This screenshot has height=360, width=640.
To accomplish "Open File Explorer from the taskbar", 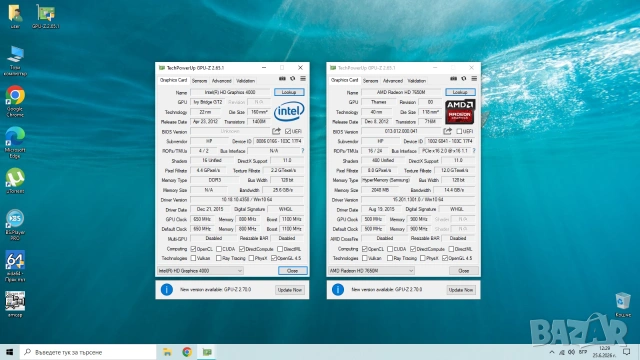I will pos(167,352).
